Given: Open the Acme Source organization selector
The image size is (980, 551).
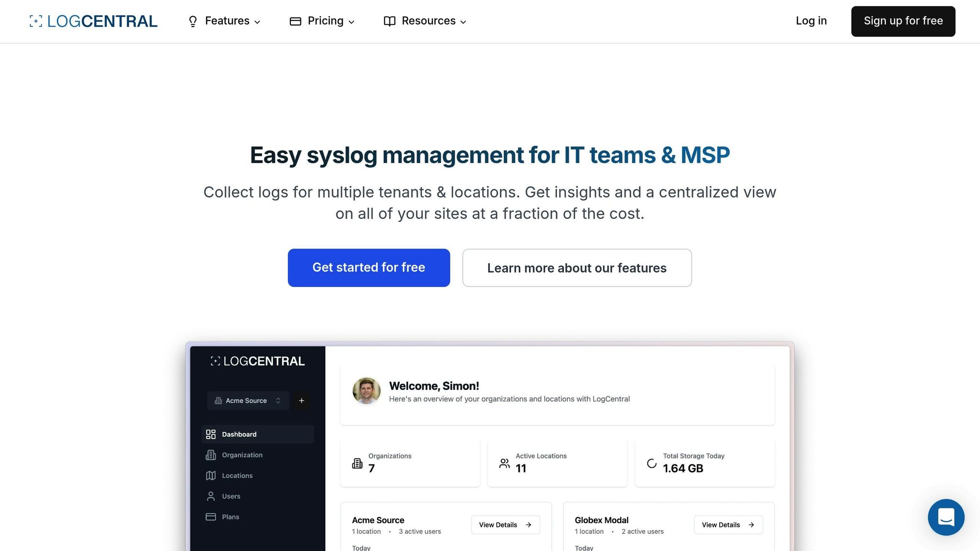Looking at the screenshot, I should [x=248, y=401].
